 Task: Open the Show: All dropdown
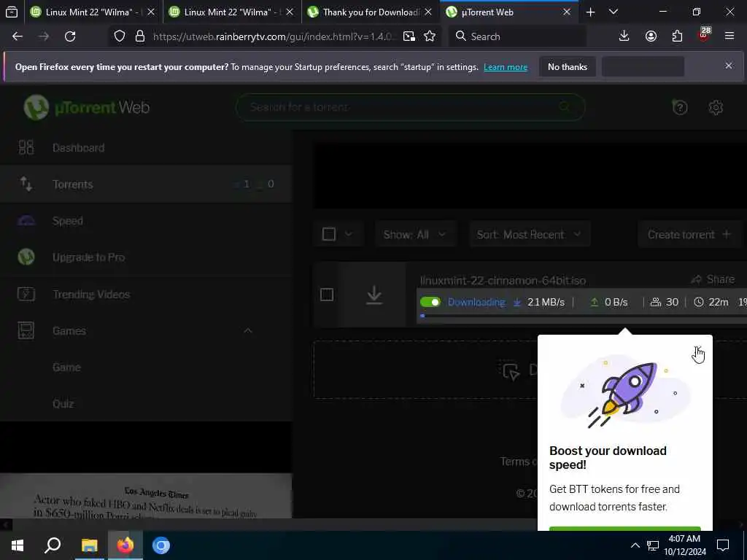[415, 234]
